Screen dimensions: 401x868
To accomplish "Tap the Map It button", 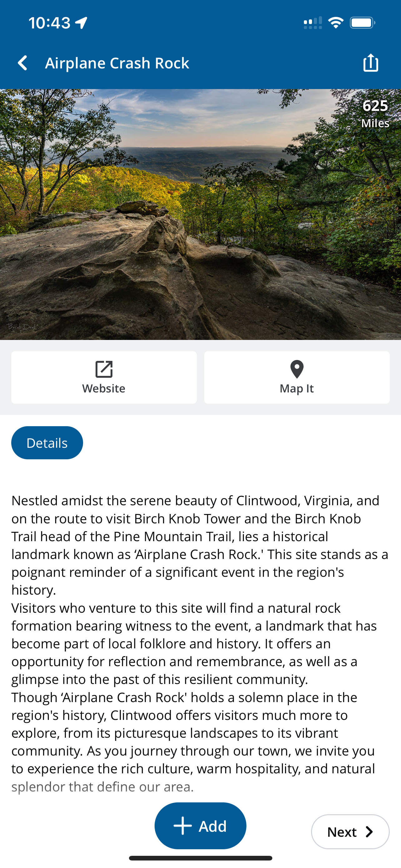I will point(297,377).
